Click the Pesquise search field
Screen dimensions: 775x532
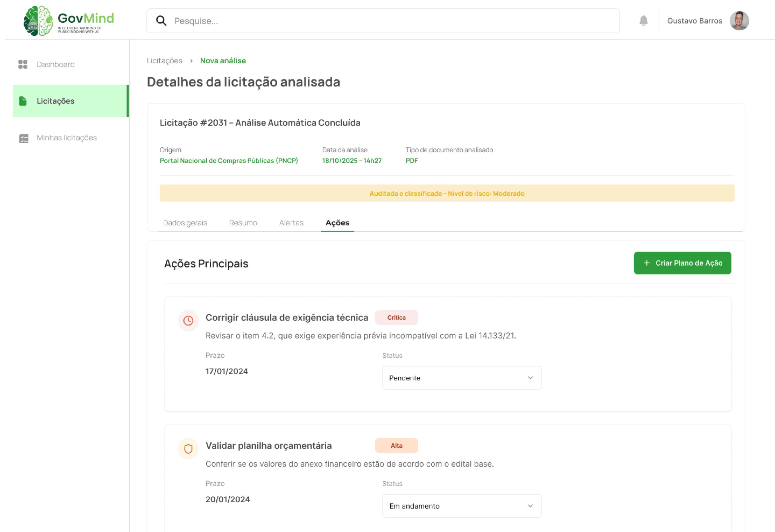pyautogui.click(x=383, y=21)
